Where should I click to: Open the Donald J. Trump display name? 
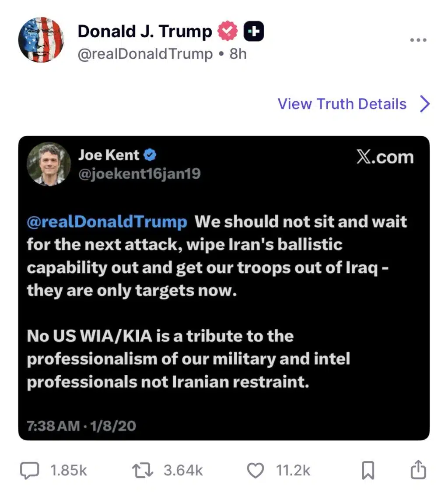pyautogui.click(x=144, y=32)
